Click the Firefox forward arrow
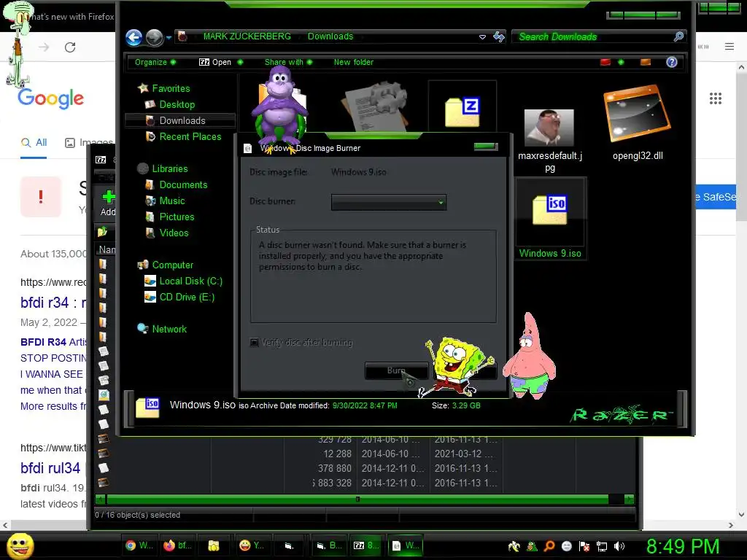The width and height of the screenshot is (747, 560). click(x=44, y=47)
